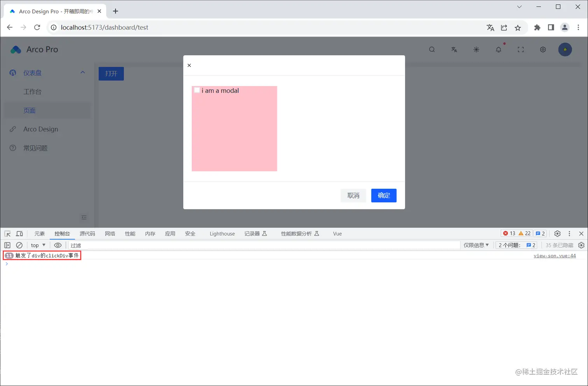This screenshot has width=588, height=386.
Task: Open the user avatar menu
Action: tap(565, 49)
